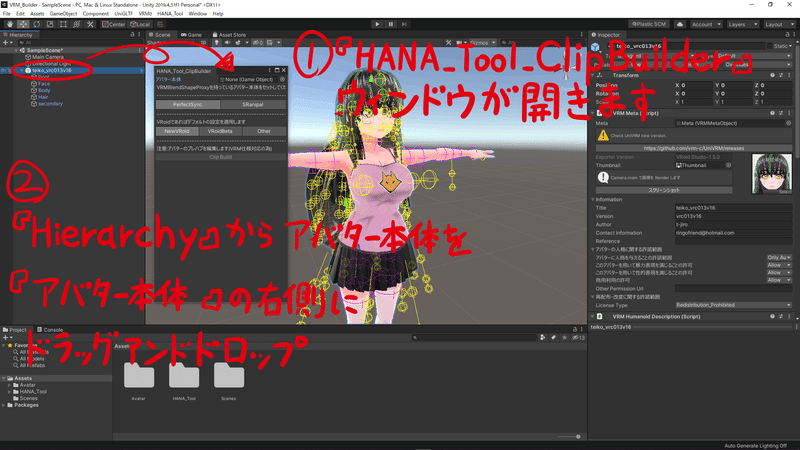Collapse the VRM Meta script component

[x=593, y=113]
